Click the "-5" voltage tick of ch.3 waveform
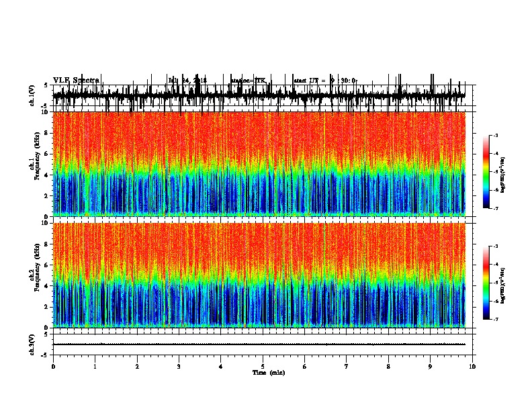This screenshot has width=532, height=411. tap(45, 355)
